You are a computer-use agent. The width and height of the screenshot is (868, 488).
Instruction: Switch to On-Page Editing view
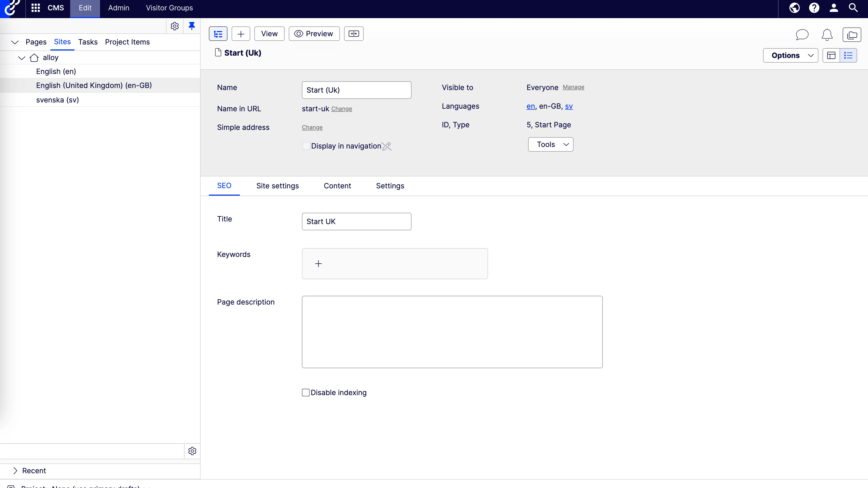point(831,55)
